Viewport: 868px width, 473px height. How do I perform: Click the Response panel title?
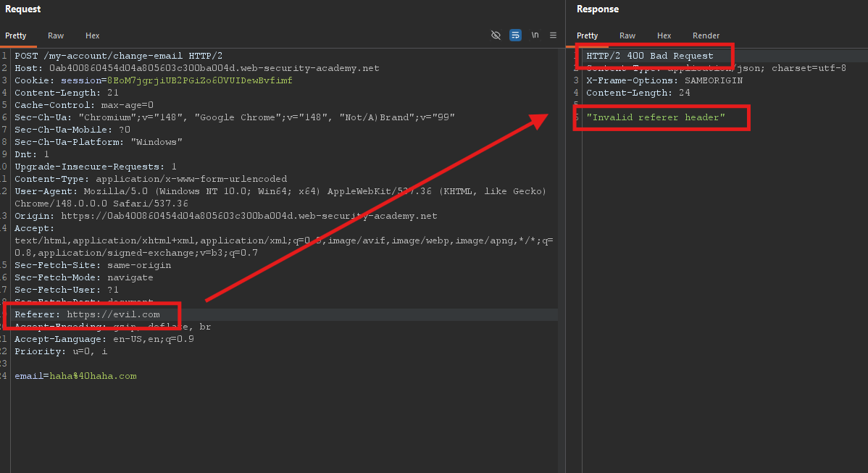[597, 9]
